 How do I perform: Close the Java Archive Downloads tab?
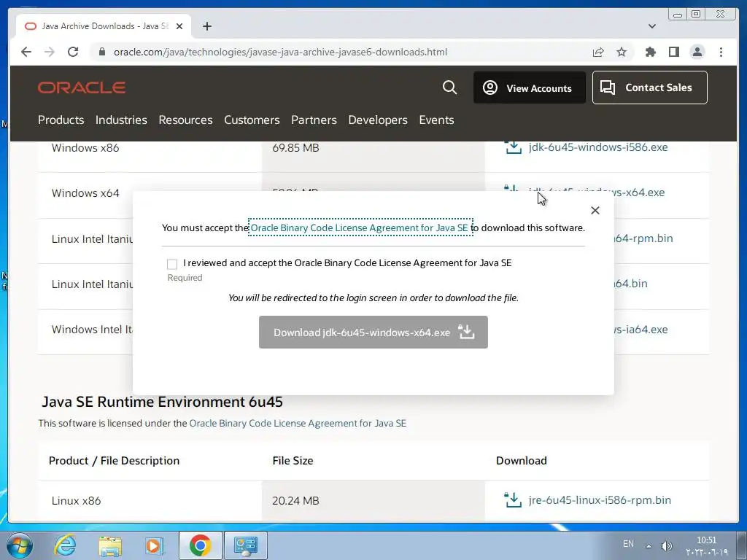pyautogui.click(x=179, y=26)
